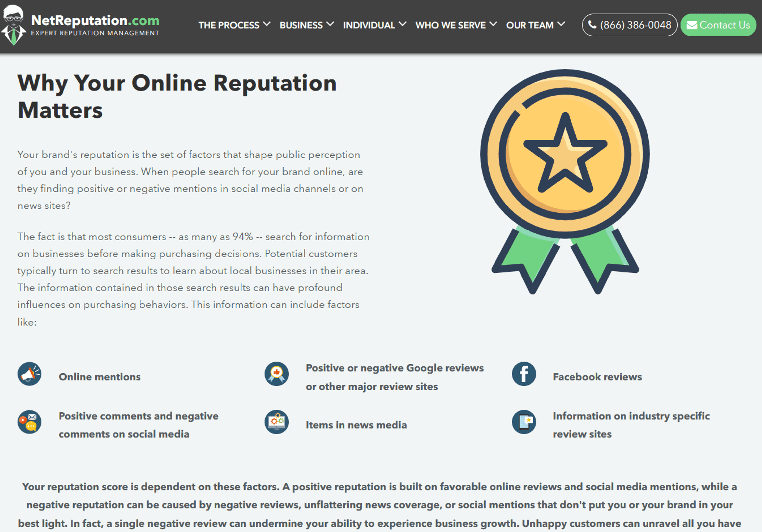Click the gold star medal illustration
762x532 pixels.
click(x=565, y=181)
